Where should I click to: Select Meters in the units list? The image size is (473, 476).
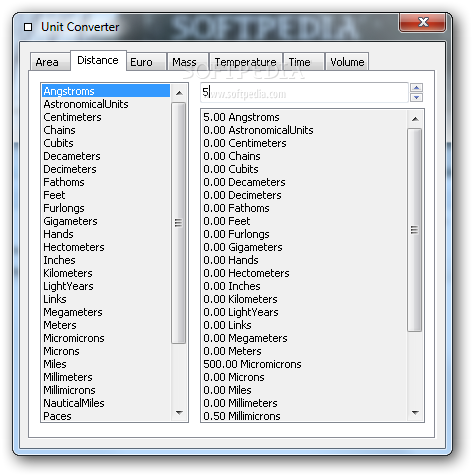[x=106, y=325]
